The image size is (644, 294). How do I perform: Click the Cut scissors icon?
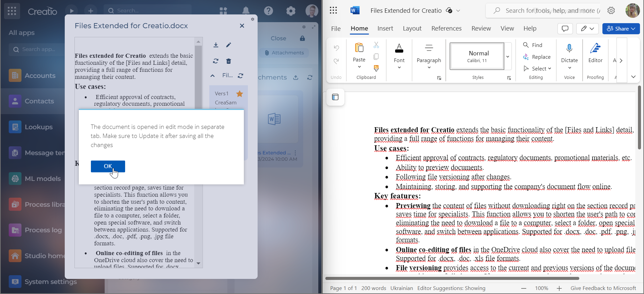click(376, 45)
